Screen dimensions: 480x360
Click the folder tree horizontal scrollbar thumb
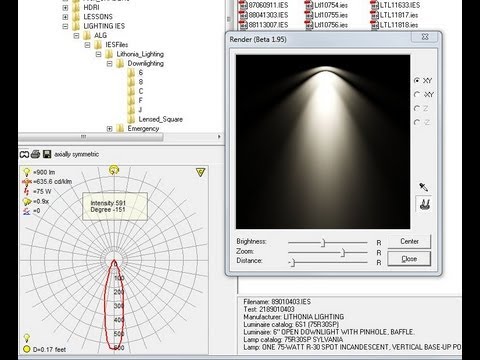click(91, 137)
